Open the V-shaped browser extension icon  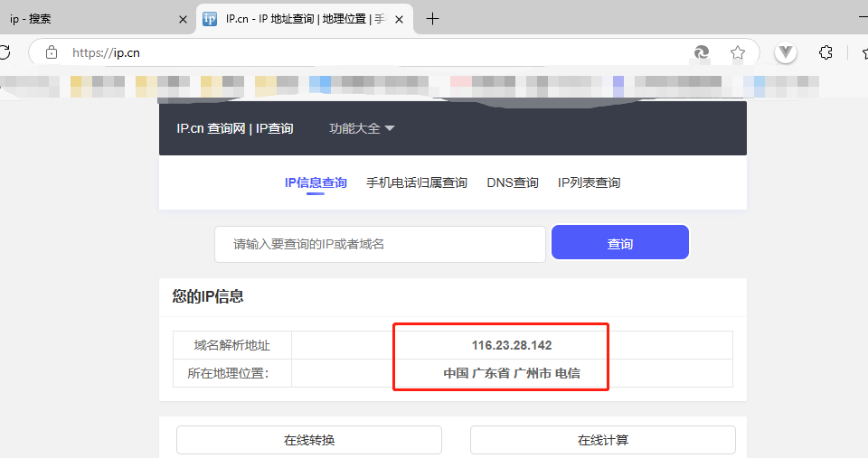coord(786,52)
